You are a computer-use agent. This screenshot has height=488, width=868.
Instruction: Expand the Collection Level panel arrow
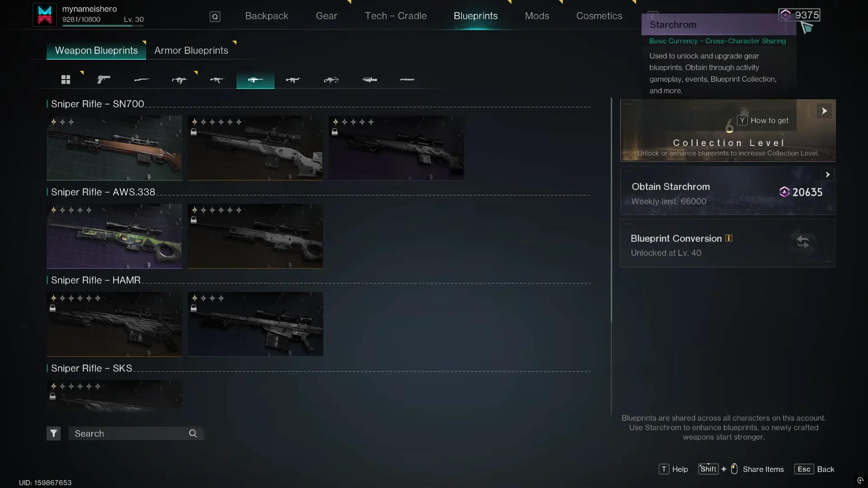(824, 111)
